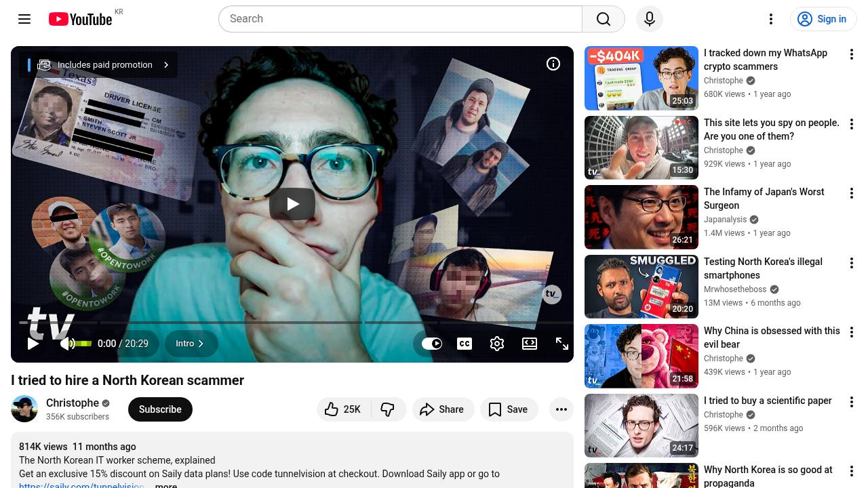Screen dimensions: 868x488
Task: Open 'This site lets you spy' thumbnail
Action: click(642, 148)
